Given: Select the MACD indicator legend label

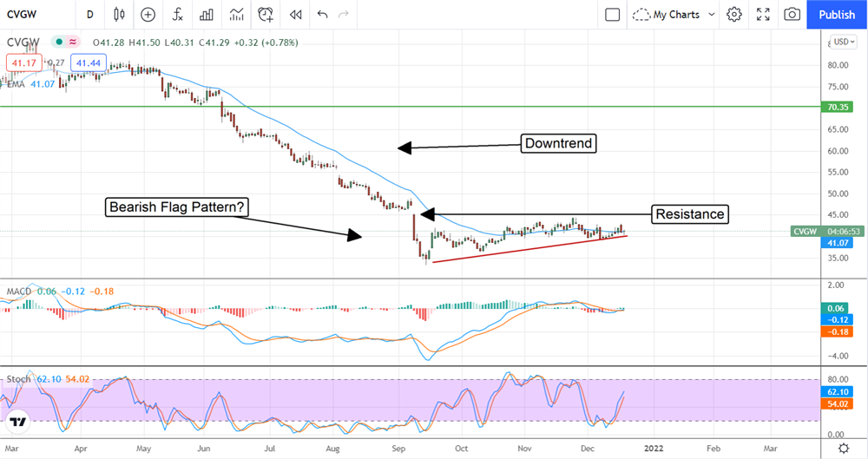Looking at the screenshot, I should [19, 292].
